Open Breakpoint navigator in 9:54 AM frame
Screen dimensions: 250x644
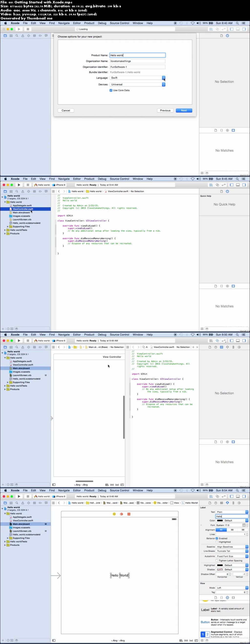[40, 503]
